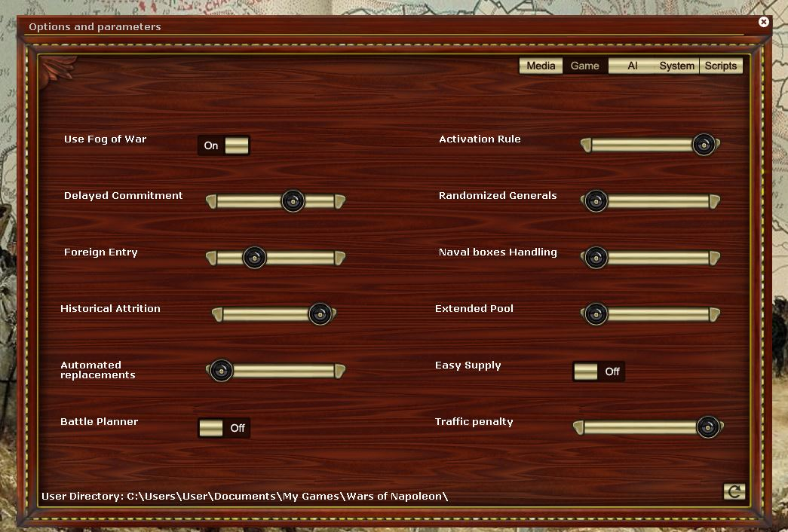Viewport: 788px width, 532px height.
Task: Open the AI tab
Action: pos(632,66)
